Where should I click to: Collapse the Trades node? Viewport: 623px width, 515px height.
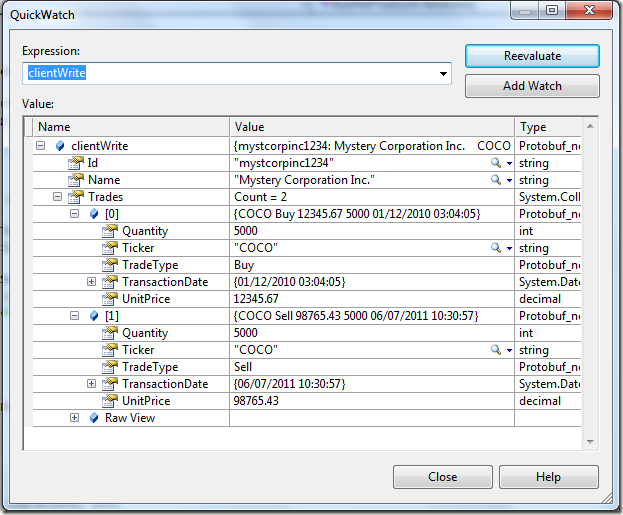point(57,197)
